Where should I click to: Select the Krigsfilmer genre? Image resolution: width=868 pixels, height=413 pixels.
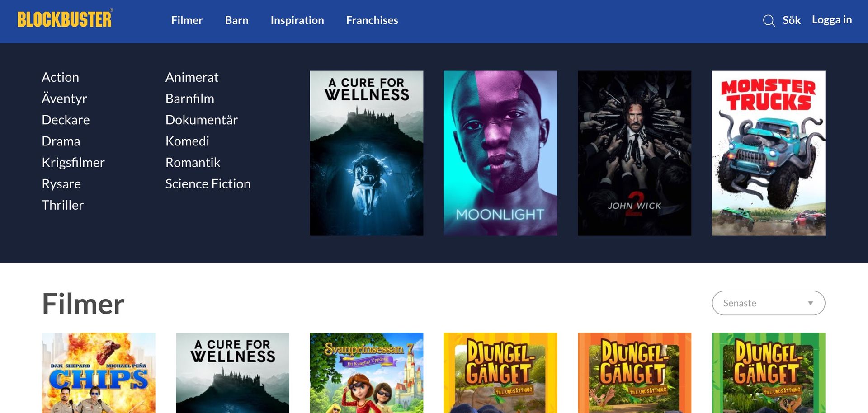[x=73, y=162]
